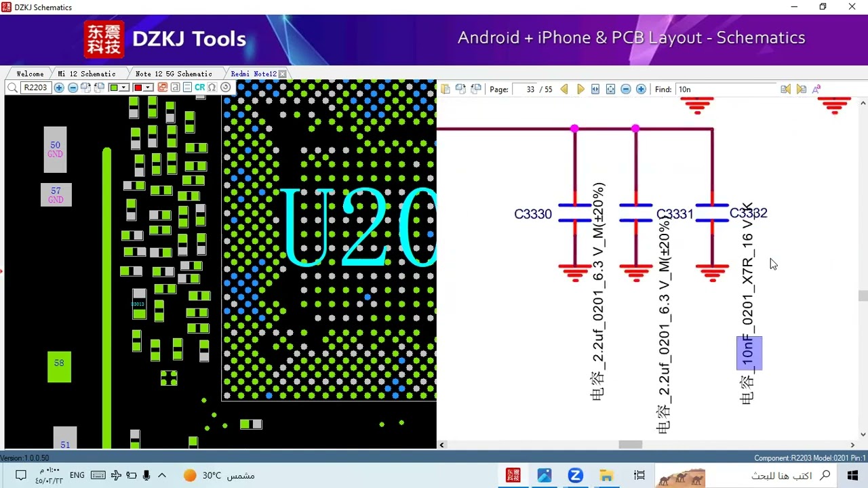The height and width of the screenshot is (488, 868).
Task: Click the schematic scroll-down arrow
Action: pos(863,434)
